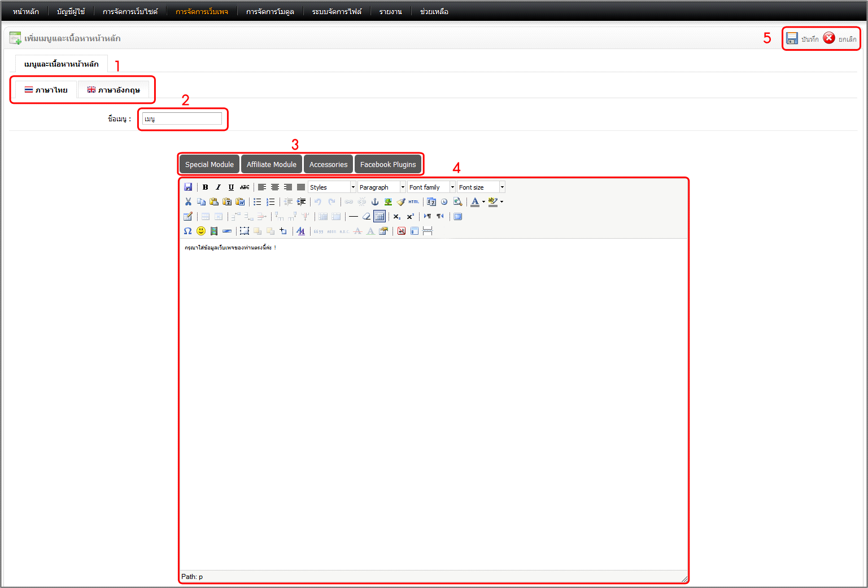Toggle strikethrough formatting
Viewport: 868px width, 588px height.
[x=245, y=187]
